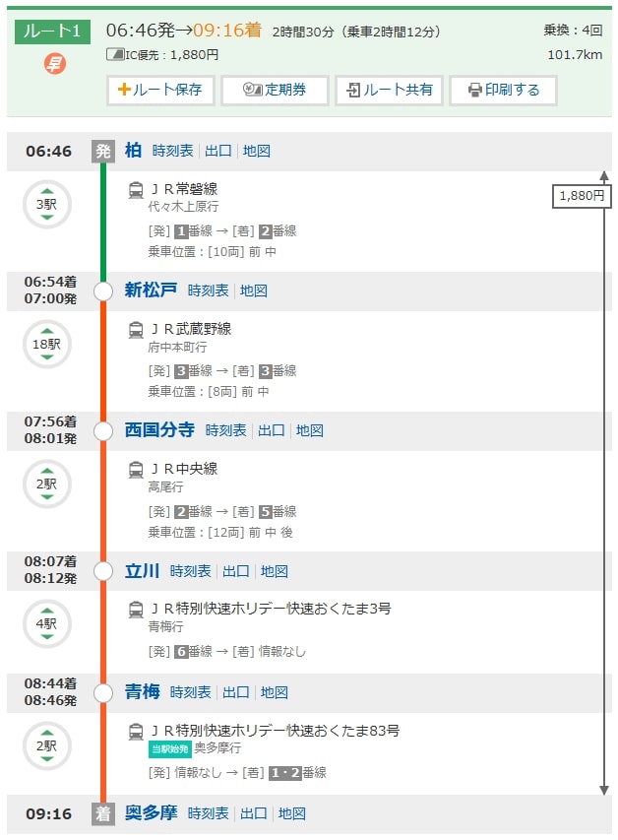Click train icon beside おくたま83号
Viewport: 618px width, 840px height.
coord(136,731)
